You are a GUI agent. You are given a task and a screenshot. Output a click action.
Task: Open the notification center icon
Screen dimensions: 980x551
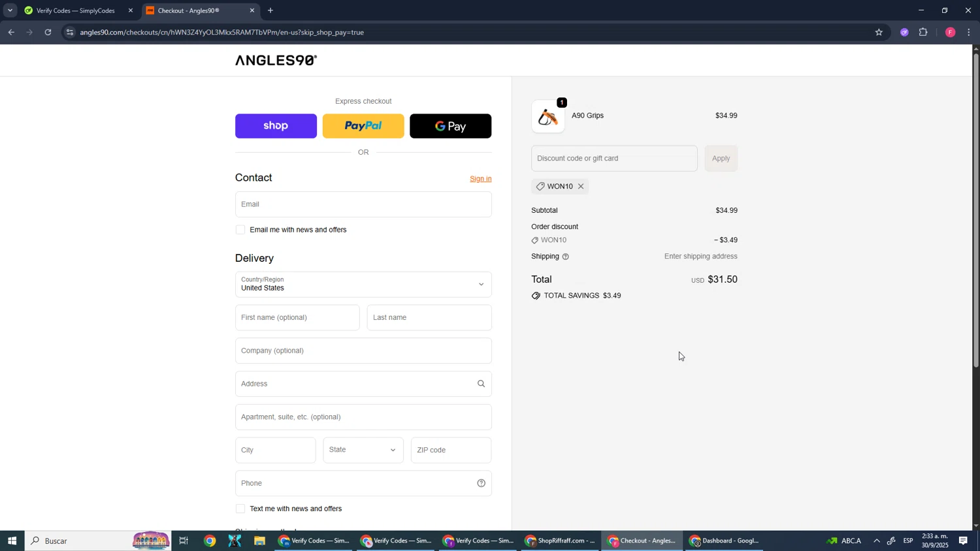[963, 541]
